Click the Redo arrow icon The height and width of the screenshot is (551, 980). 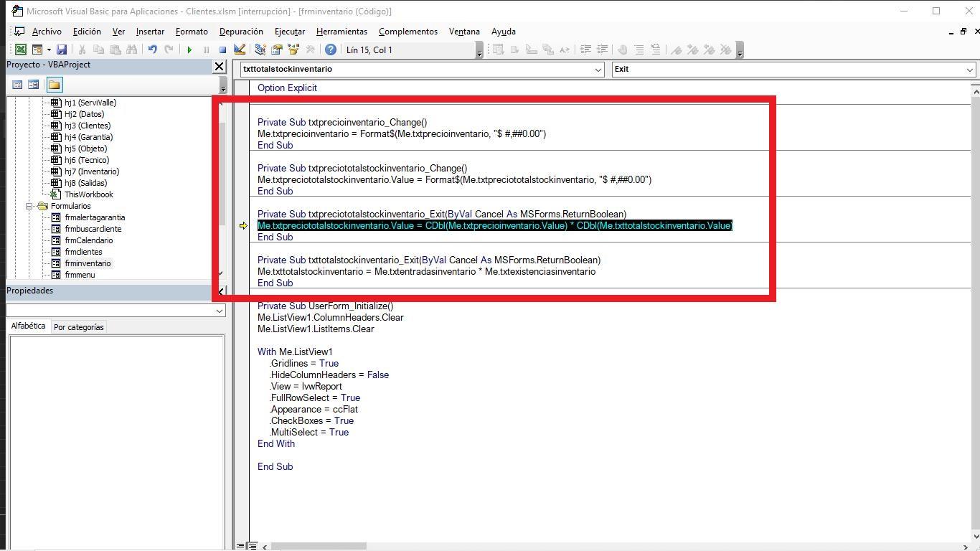pyautogui.click(x=169, y=50)
